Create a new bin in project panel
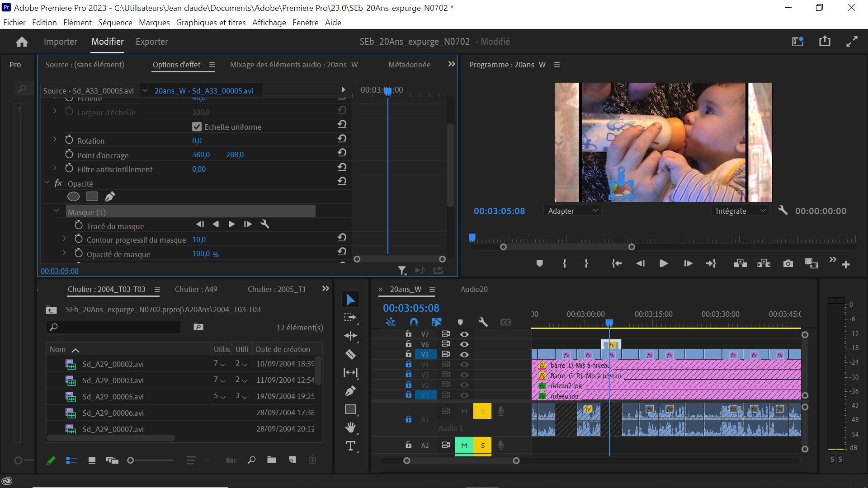868x488 pixels. pyautogui.click(x=272, y=460)
